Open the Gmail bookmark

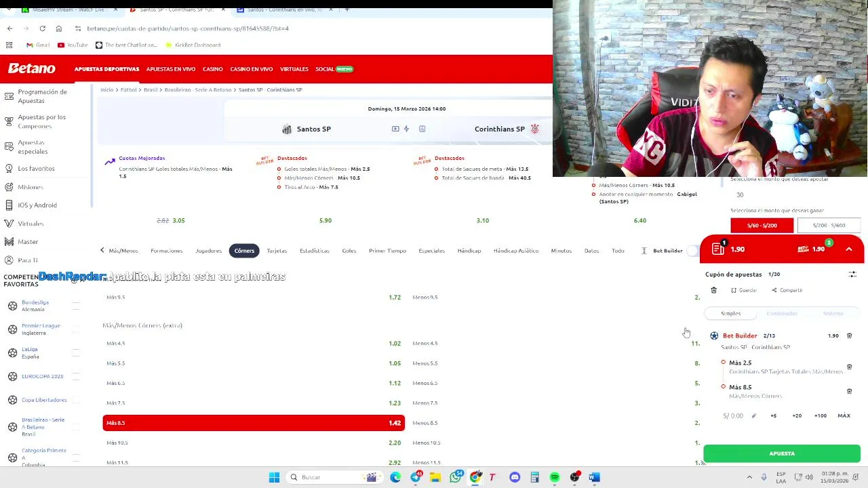38,45
